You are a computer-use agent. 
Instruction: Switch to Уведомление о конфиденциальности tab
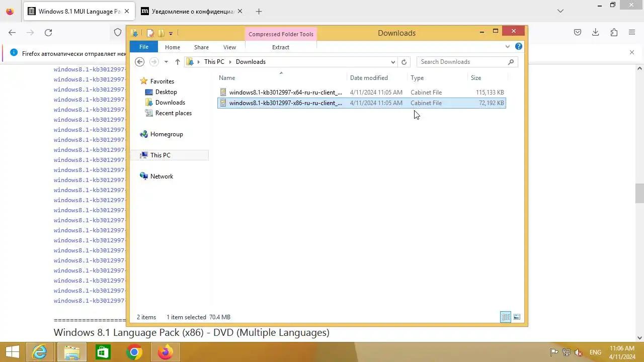tap(191, 11)
